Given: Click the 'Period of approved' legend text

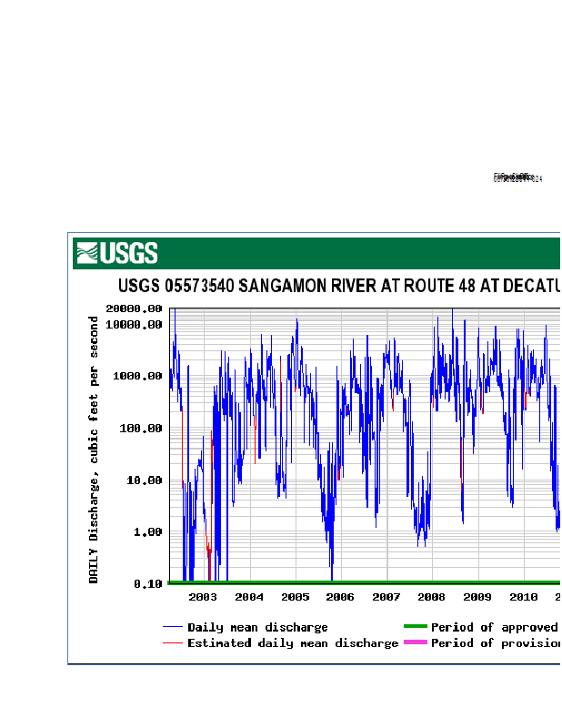Looking at the screenshot, I should 494,628.
